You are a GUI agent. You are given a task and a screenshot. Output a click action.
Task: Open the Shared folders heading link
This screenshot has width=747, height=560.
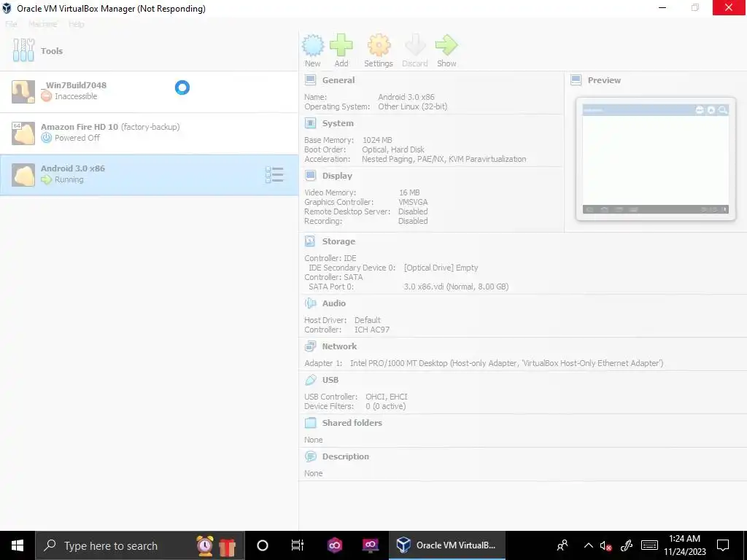click(x=352, y=423)
